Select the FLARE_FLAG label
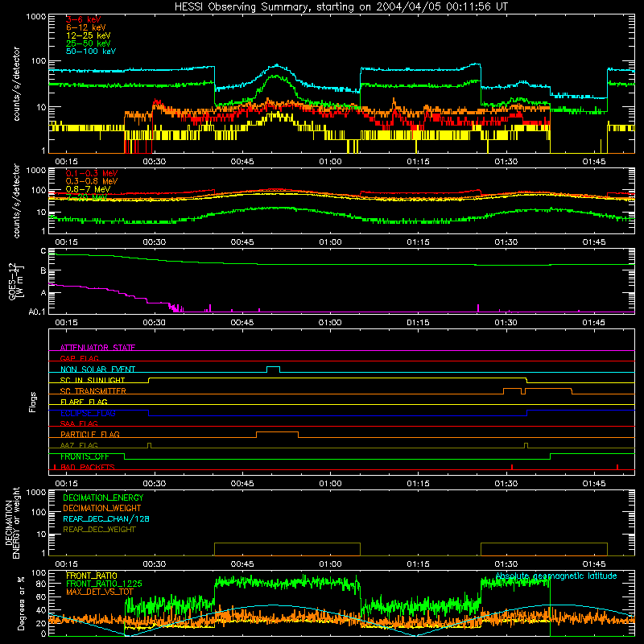 (x=84, y=402)
